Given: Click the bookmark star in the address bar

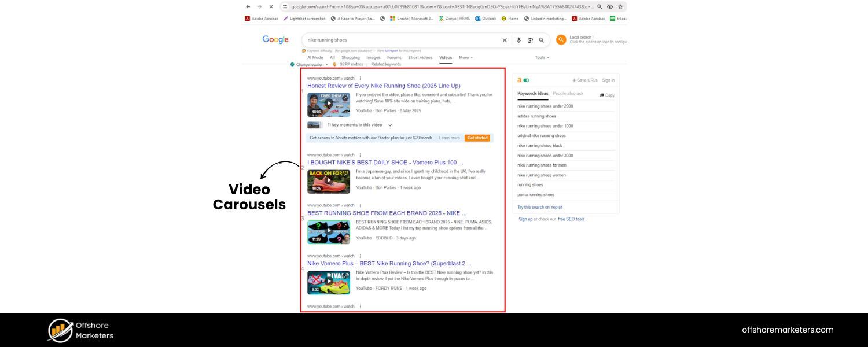Looking at the screenshot, I should point(619,6).
